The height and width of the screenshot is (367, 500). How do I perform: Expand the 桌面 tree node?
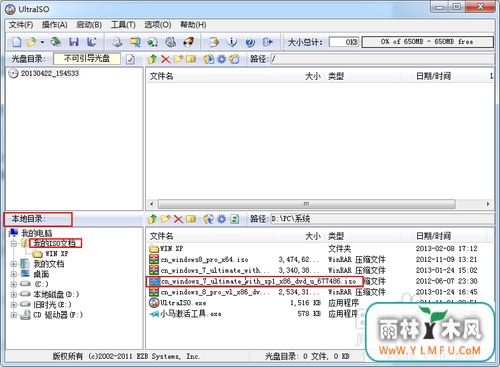(x=14, y=274)
